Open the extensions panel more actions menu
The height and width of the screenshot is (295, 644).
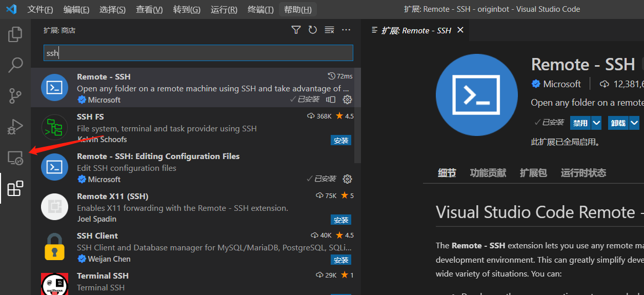(x=346, y=30)
